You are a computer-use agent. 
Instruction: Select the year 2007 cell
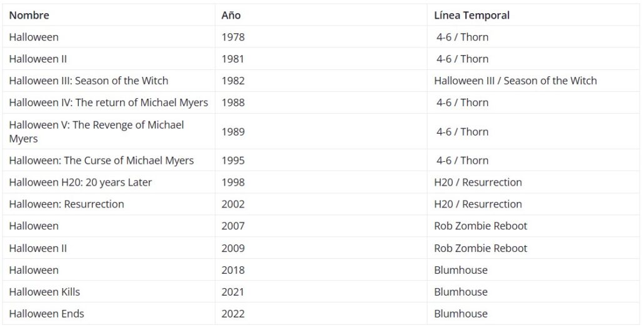click(x=233, y=226)
